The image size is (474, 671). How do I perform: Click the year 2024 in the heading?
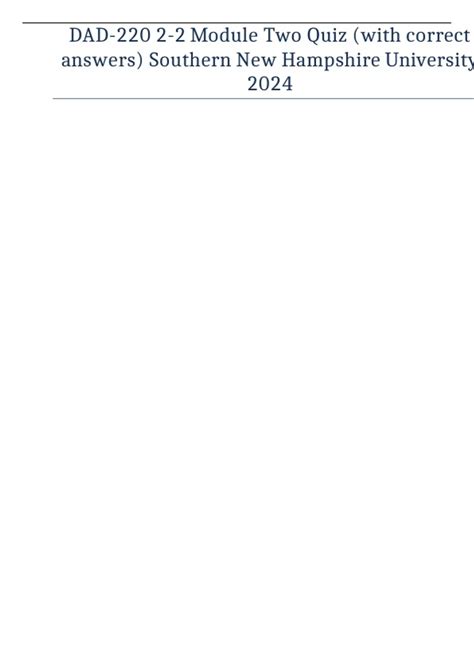coord(270,84)
